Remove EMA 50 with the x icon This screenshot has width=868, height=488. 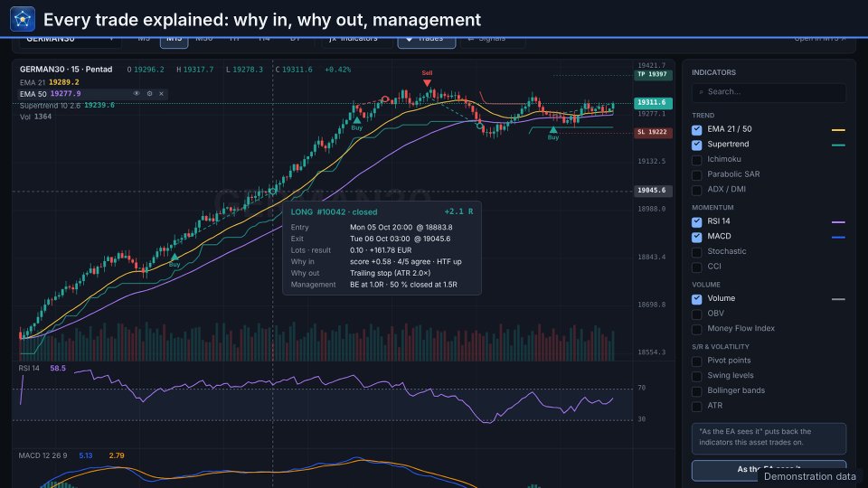[x=161, y=93]
